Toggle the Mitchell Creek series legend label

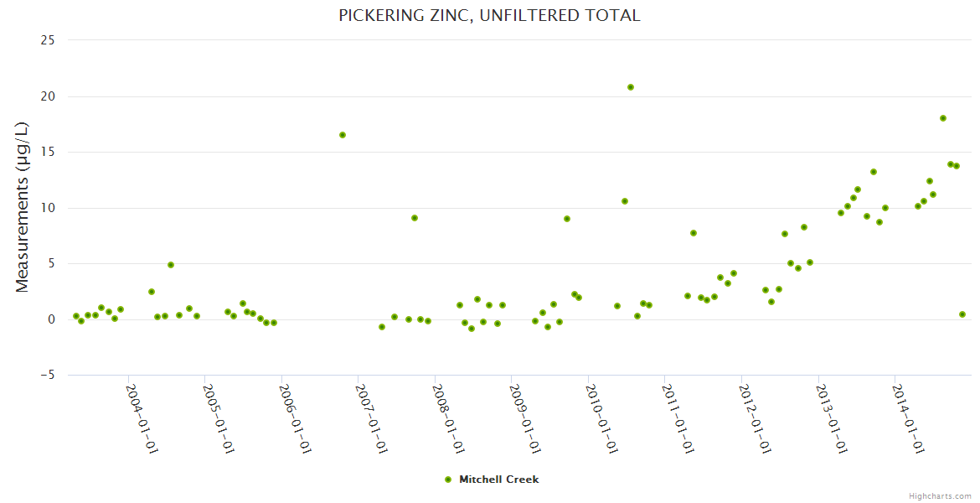click(498, 480)
